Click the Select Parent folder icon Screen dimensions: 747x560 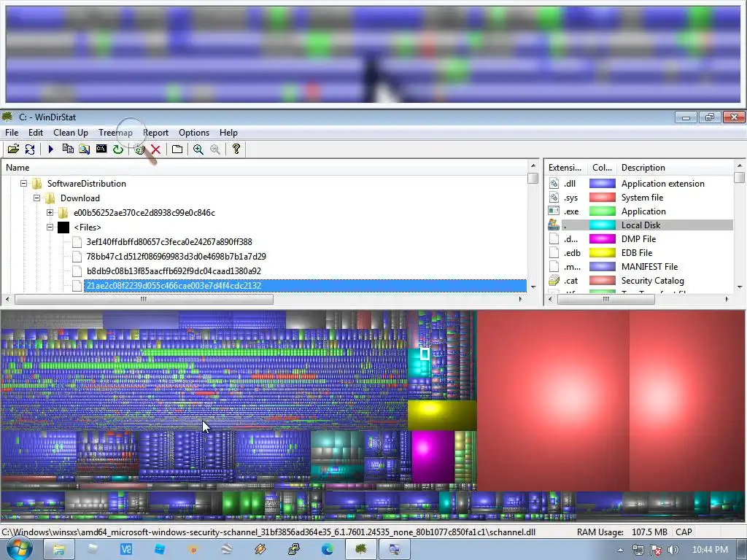[177, 149]
